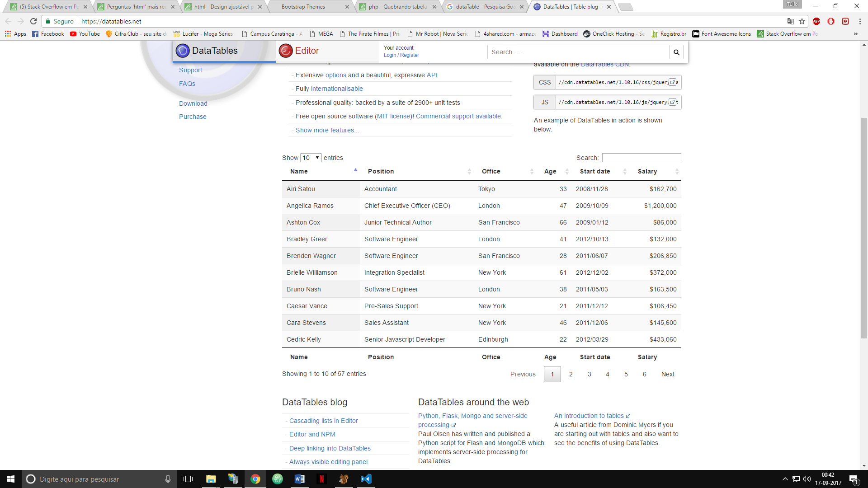Viewport: 868px width, 488px height.
Task: Click the AdBlock extension icon
Action: [x=816, y=21]
